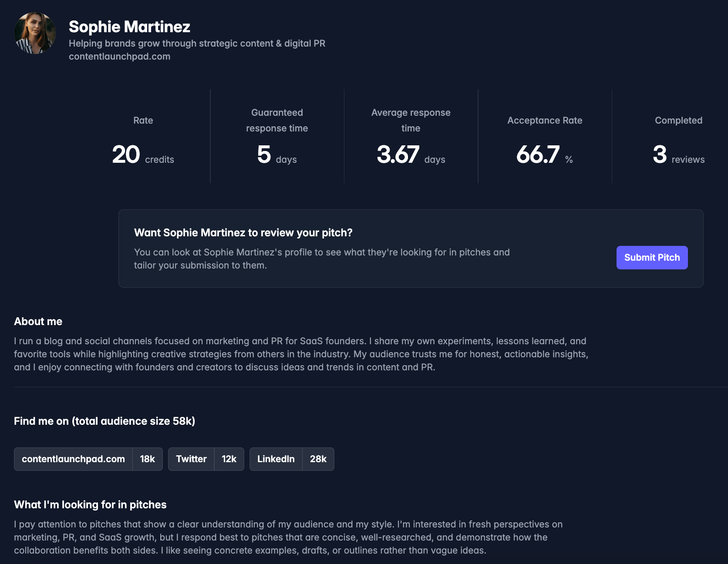This screenshot has height=564, width=728.
Task: Click Sophie Martinez's profile photo
Action: 35,33
